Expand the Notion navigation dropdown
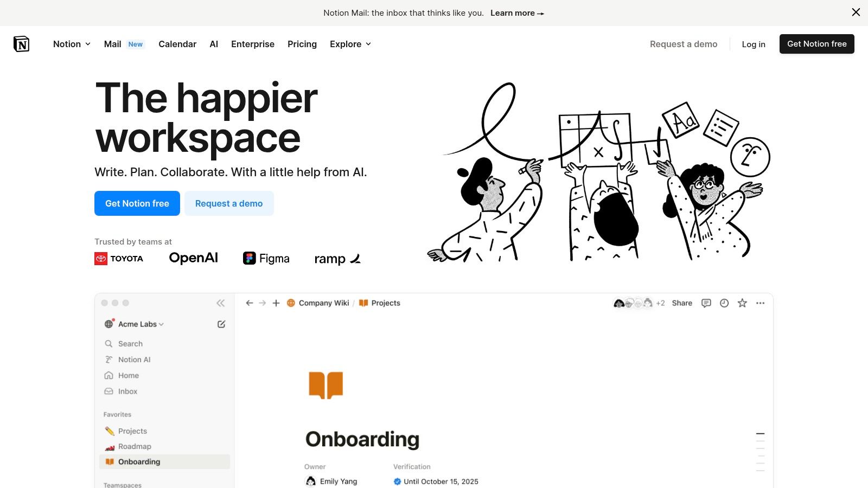Viewport: 868px width, 488px height. pos(72,44)
